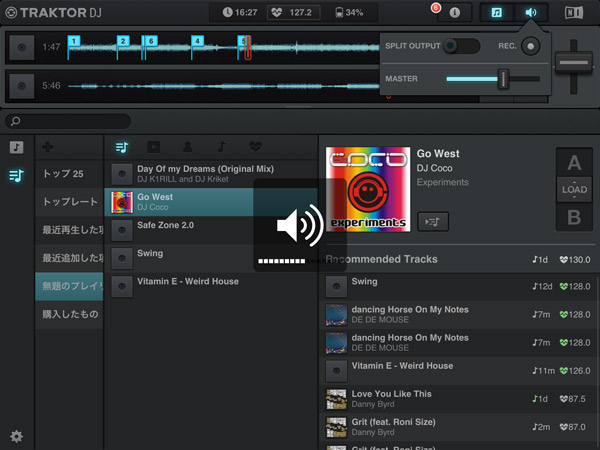Viewport: 600px width, 450px height.
Task: Open the 購入したもの playlist
Action: coord(69,314)
